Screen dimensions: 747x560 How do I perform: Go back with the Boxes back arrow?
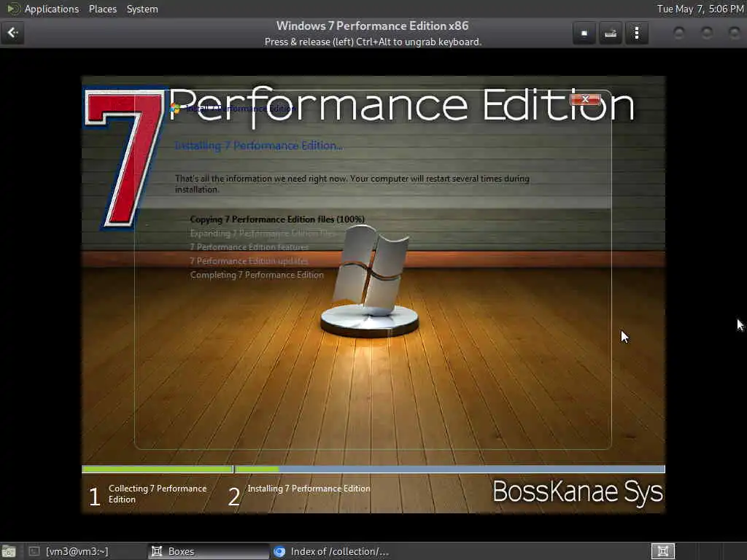12,33
